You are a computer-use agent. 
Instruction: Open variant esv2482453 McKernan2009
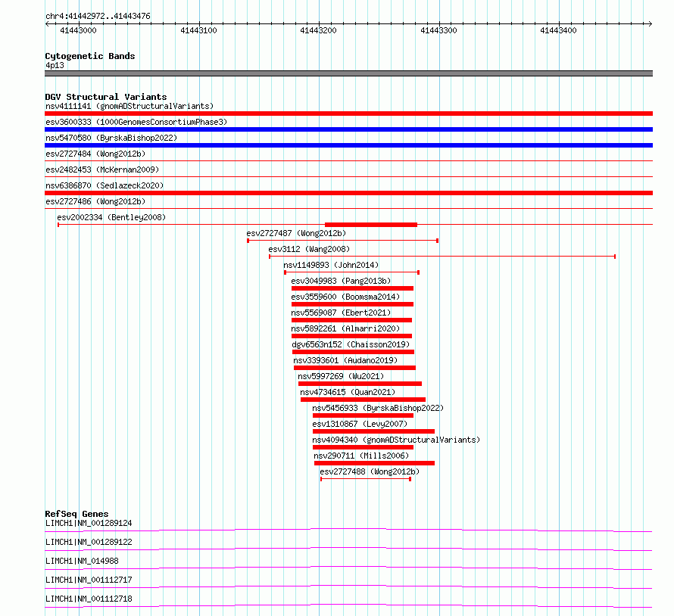click(102, 170)
